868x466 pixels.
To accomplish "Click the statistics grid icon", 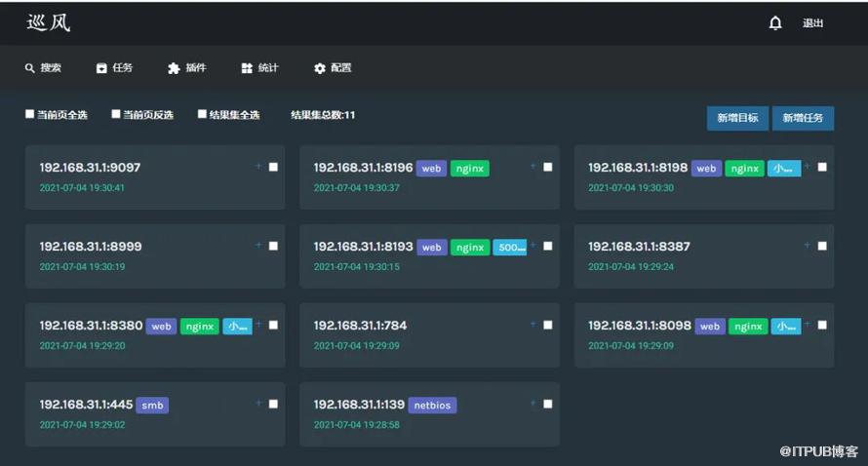I will click(x=247, y=68).
